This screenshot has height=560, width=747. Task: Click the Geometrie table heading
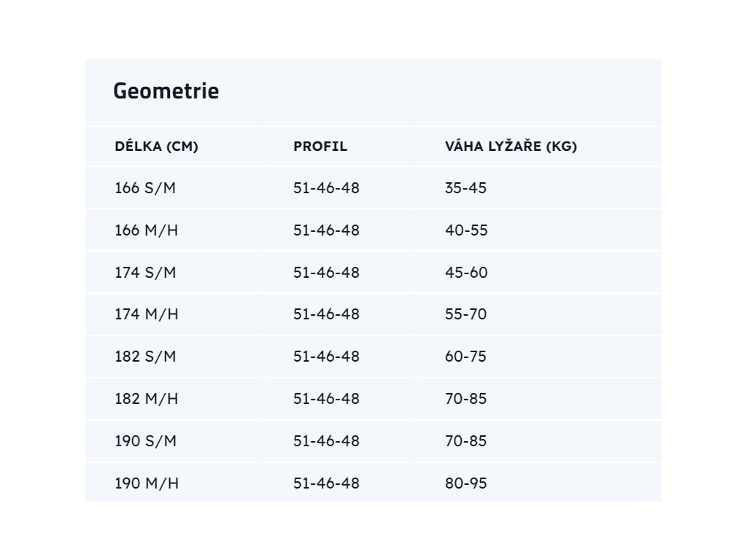click(166, 92)
